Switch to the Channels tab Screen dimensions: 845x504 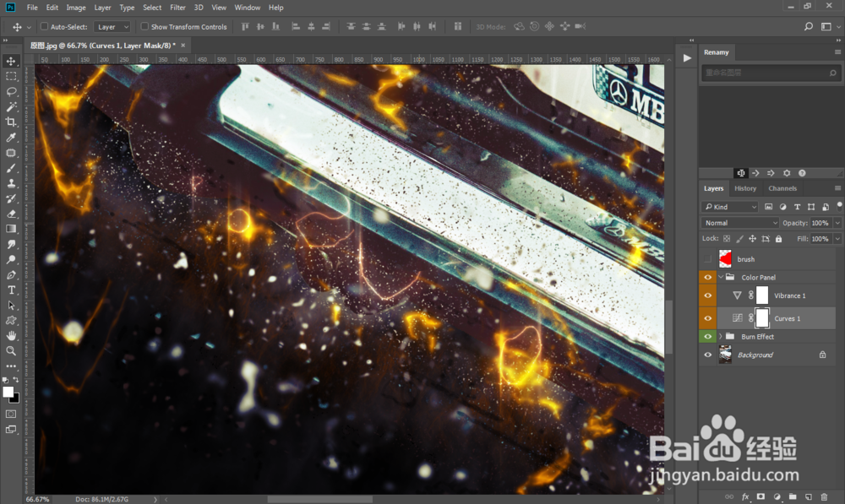coord(782,188)
